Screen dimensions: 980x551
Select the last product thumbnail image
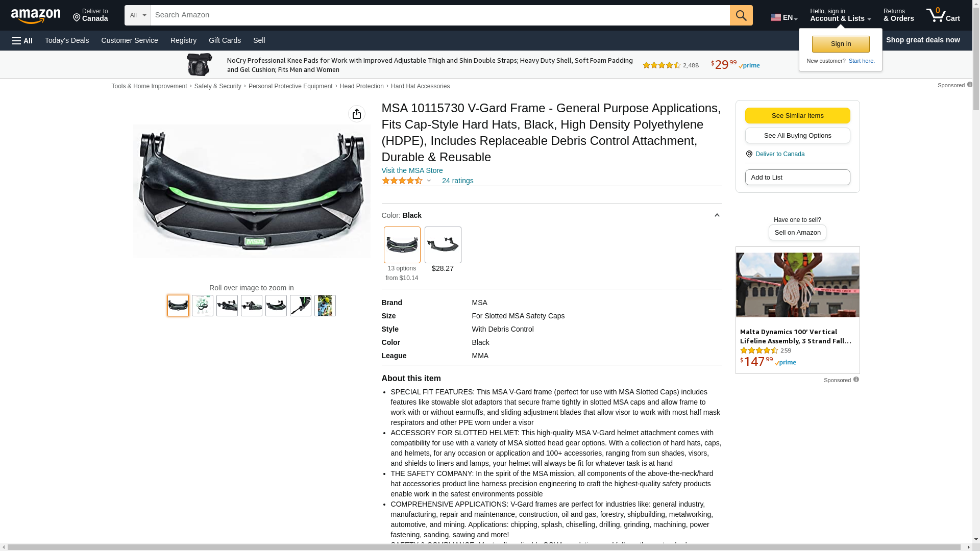pos(325,306)
